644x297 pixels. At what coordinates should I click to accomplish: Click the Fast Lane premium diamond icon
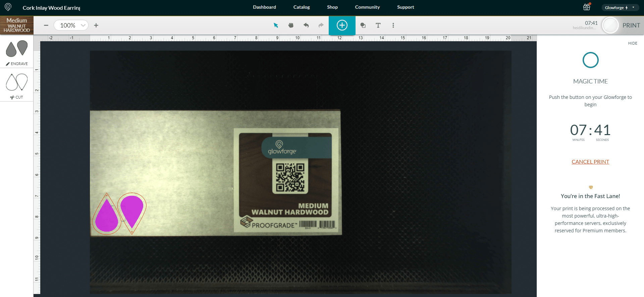click(591, 187)
